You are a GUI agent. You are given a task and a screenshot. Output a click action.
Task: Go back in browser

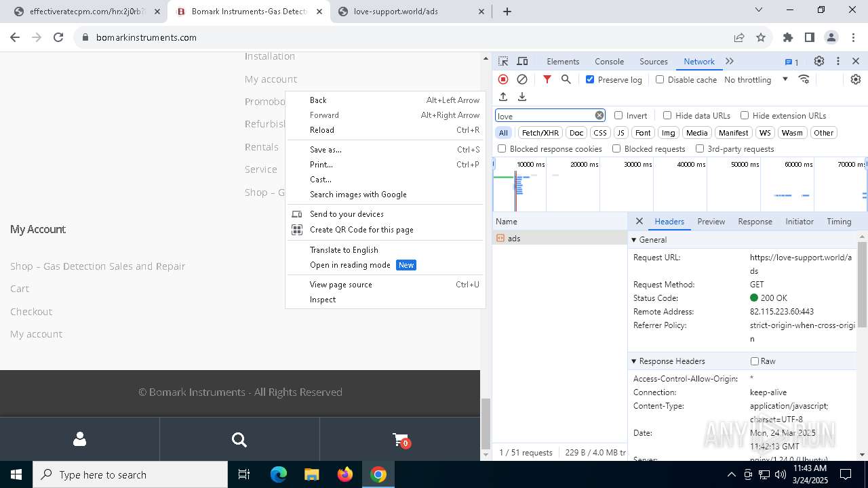tap(15, 37)
